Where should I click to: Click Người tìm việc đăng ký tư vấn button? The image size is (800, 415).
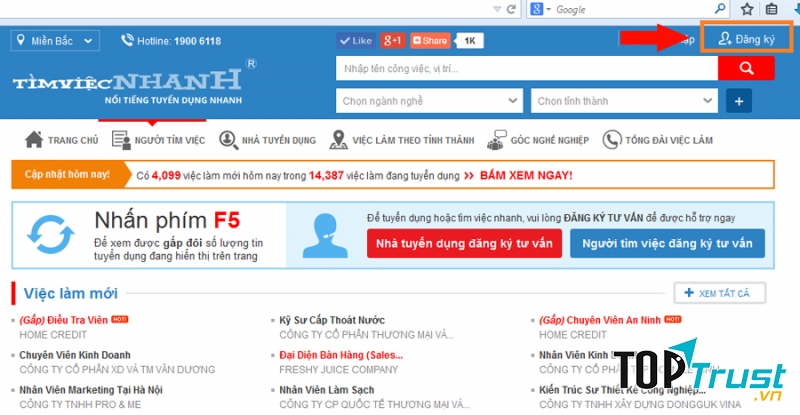(667, 242)
